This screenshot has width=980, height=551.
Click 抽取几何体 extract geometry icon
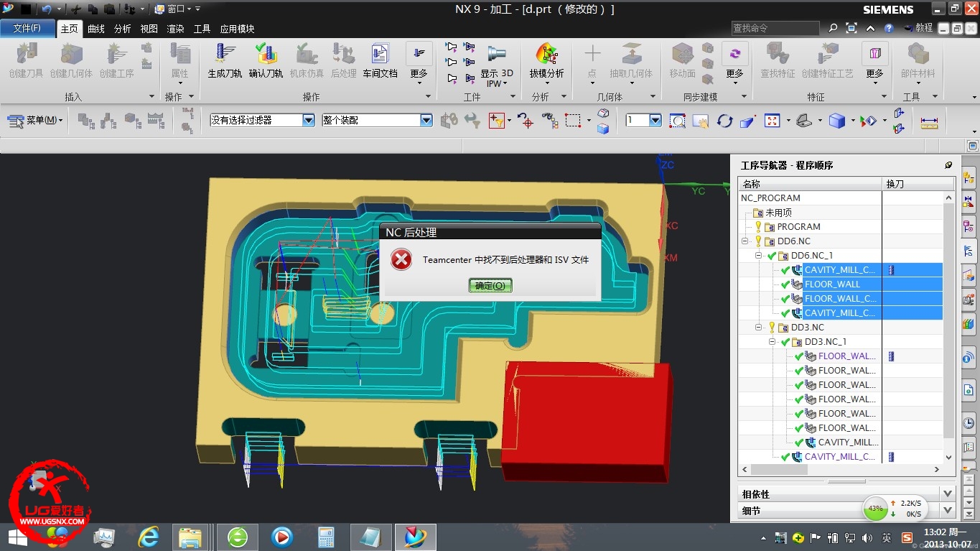click(x=631, y=60)
